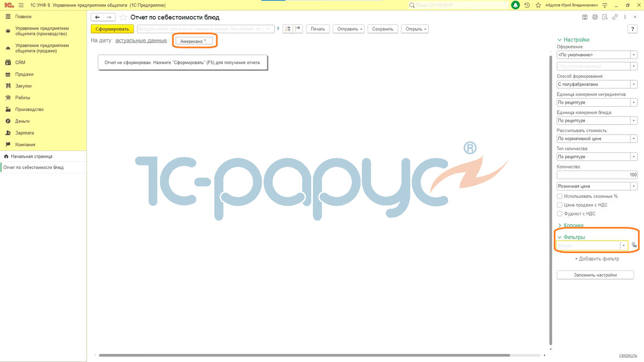Open the 1C main menu hamburger icon

coord(21,5)
